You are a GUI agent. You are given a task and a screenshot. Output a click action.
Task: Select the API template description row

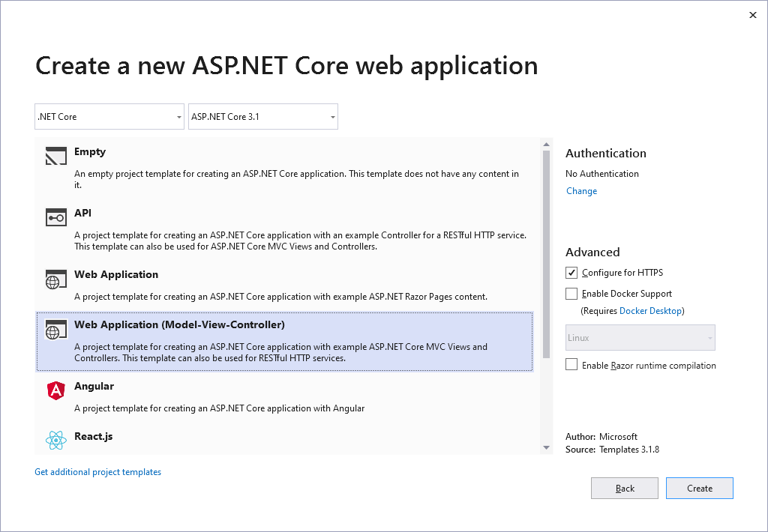[x=300, y=241]
